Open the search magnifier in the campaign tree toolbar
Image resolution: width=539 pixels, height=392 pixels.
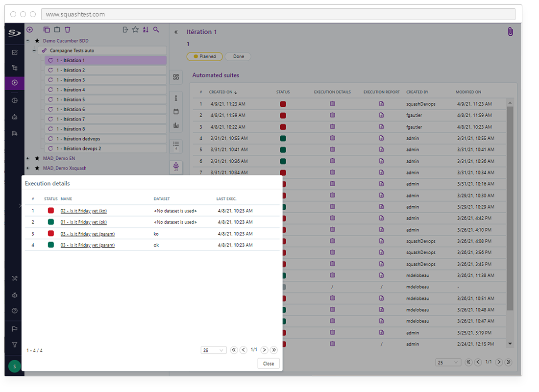coord(156,29)
